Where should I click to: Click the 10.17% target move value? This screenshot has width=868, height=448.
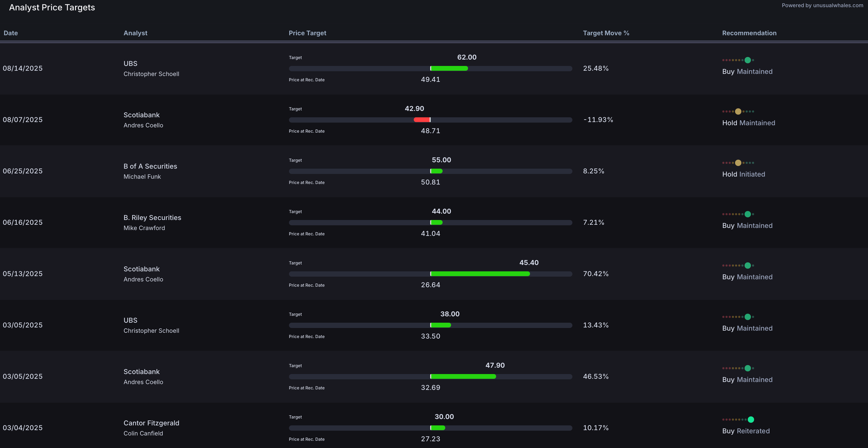coord(596,428)
